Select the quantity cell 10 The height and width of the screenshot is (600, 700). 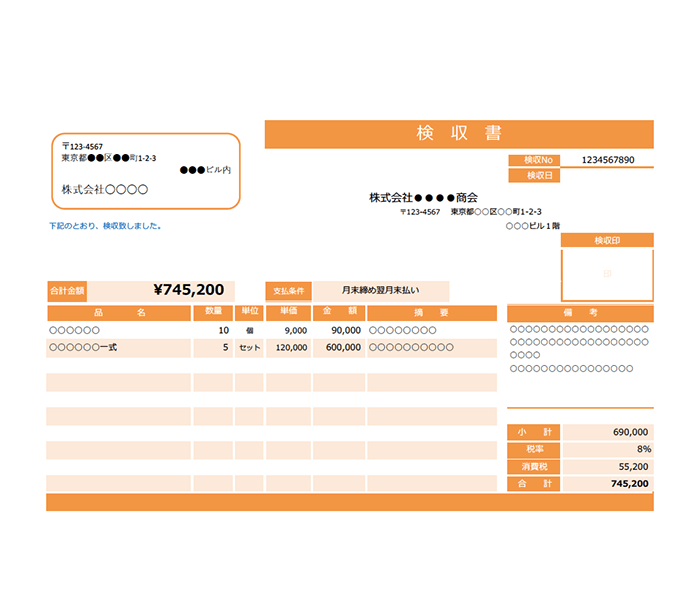click(224, 330)
